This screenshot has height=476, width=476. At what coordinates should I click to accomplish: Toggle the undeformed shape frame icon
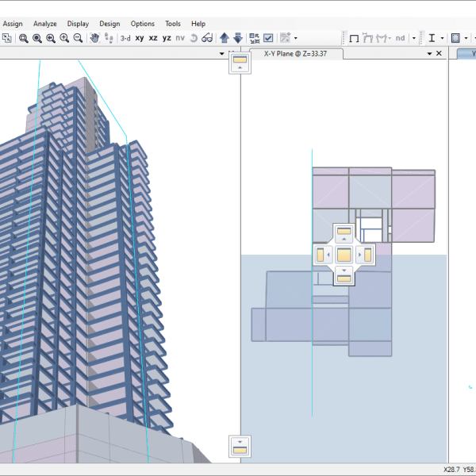pos(355,38)
